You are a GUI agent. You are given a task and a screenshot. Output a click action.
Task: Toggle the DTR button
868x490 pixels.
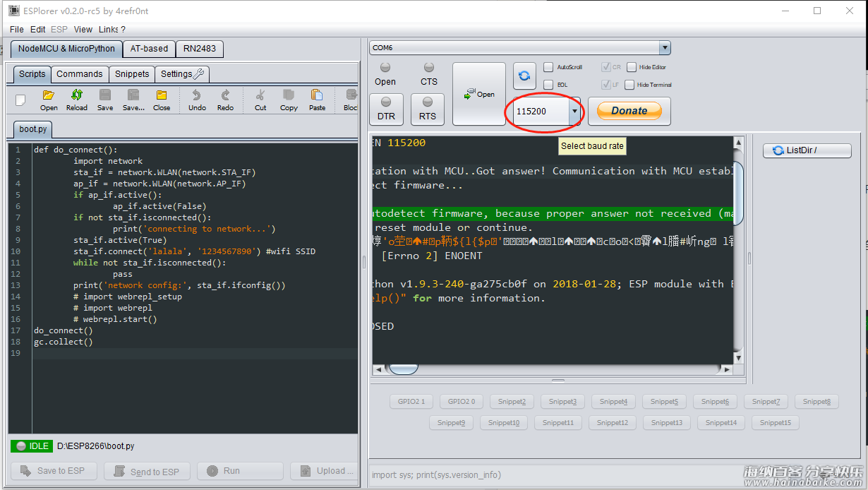(x=386, y=109)
